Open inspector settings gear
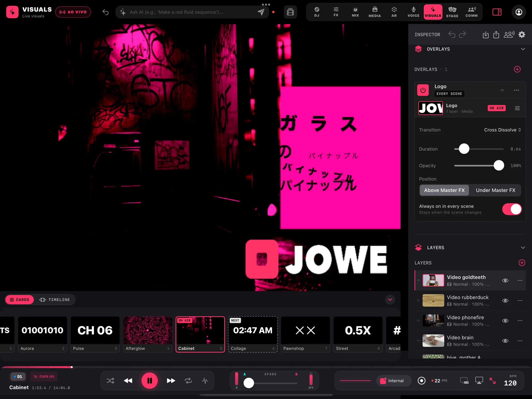The width and height of the screenshot is (532, 399). coord(522,35)
